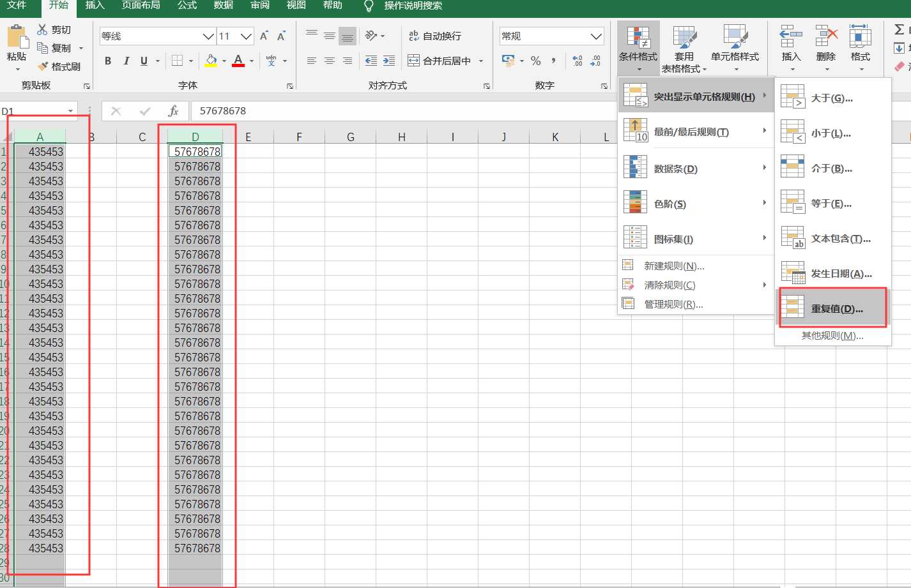Select the 大于 highlight rule
Image resolution: width=911 pixels, height=588 pixels.
click(833, 98)
